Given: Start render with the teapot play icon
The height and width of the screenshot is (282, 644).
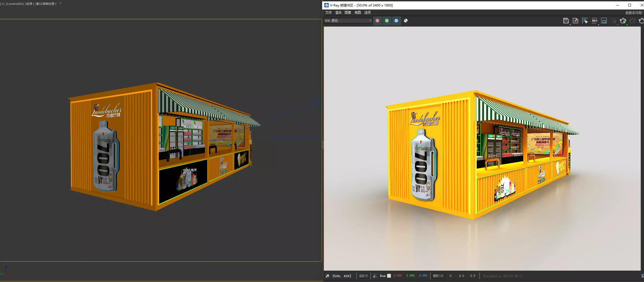Looking at the screenshot, I should [x=623, y=21].
